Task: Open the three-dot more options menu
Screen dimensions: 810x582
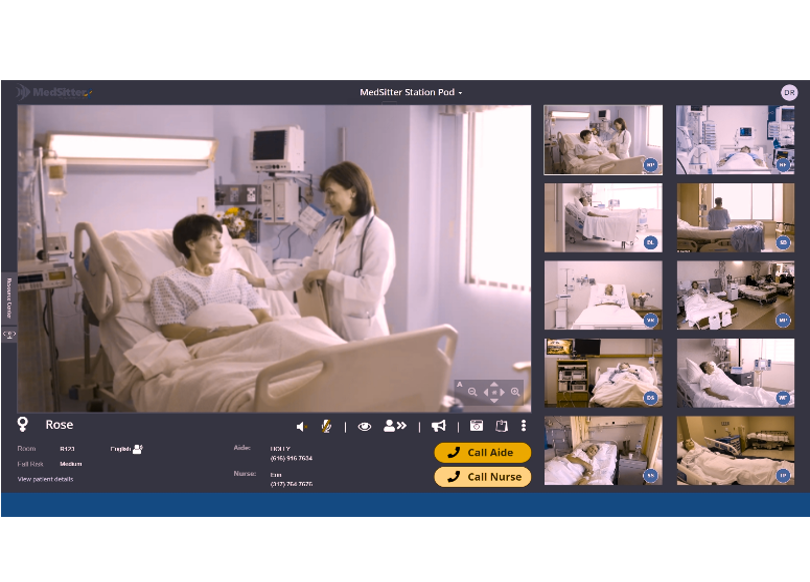Action: 523,426
